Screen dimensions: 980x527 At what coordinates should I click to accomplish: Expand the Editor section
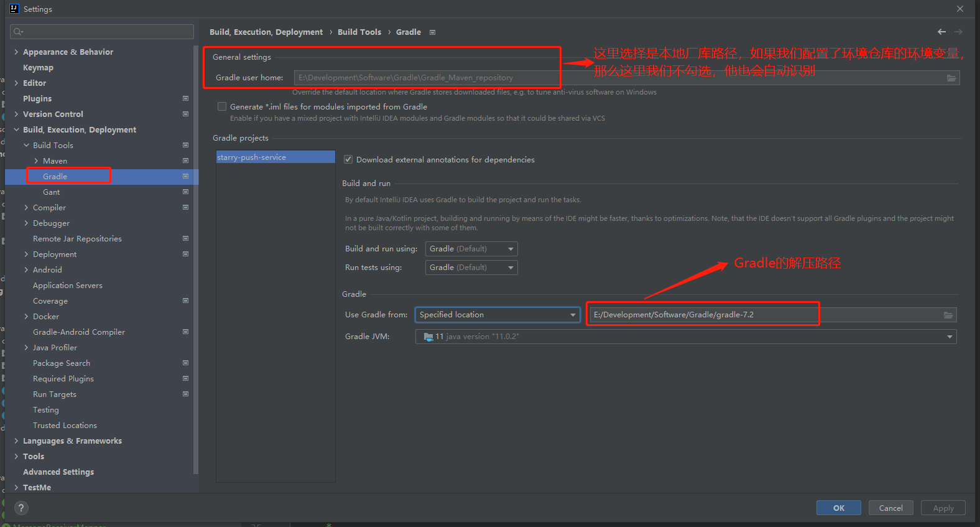coord(16,83)
